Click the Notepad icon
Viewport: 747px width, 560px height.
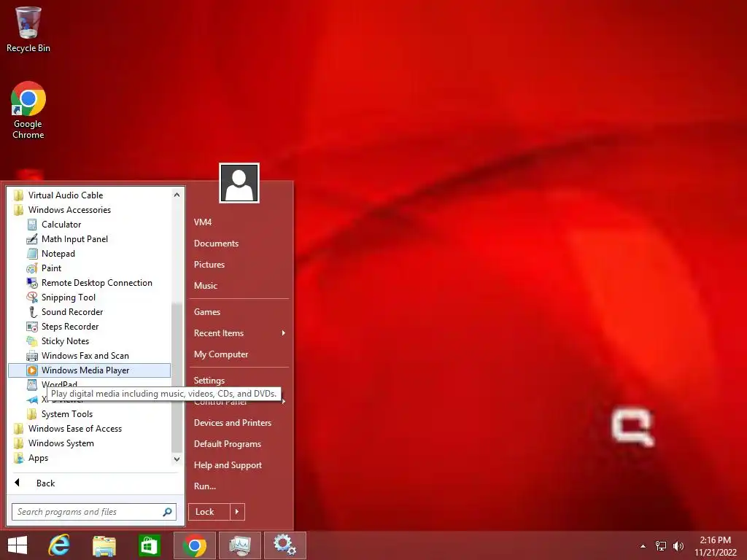click(32, 254)
